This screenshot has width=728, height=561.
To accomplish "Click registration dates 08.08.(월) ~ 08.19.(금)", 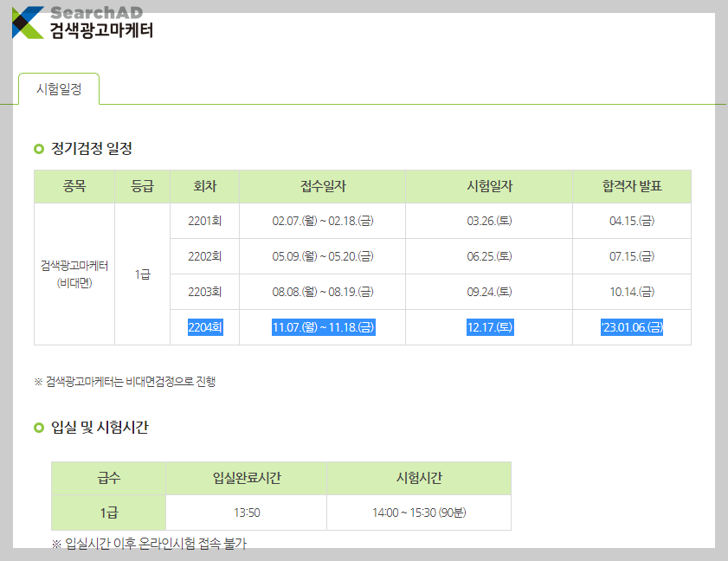I will tap(323, 292).
